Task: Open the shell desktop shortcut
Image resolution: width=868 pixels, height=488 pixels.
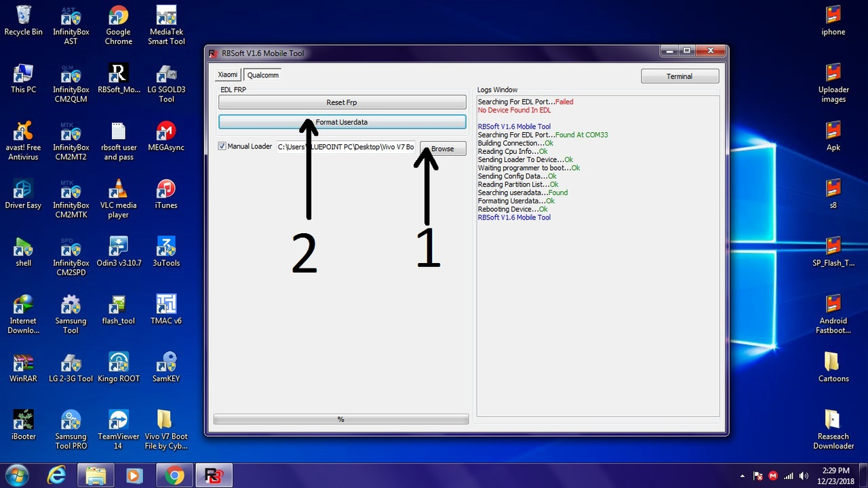Action: coord(23,251)
